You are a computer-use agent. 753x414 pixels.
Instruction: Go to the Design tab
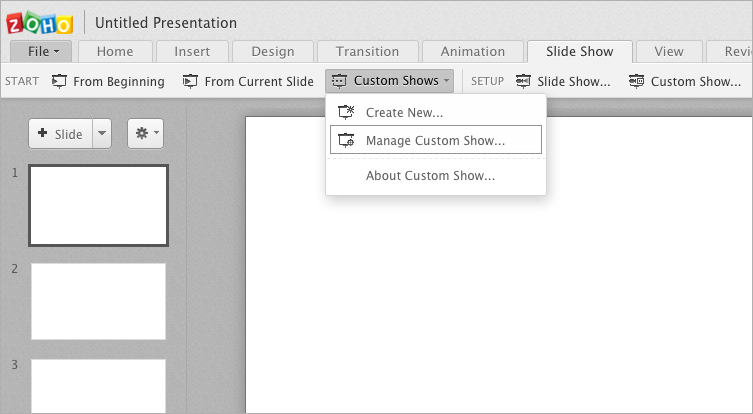tap(272, 52)
